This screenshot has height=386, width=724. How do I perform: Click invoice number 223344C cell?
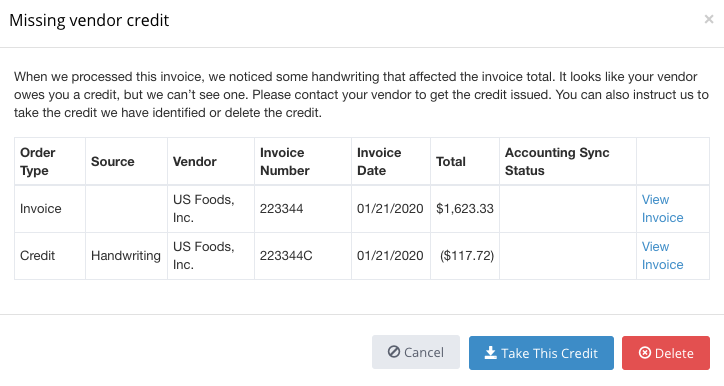click(x=303, y=256)
